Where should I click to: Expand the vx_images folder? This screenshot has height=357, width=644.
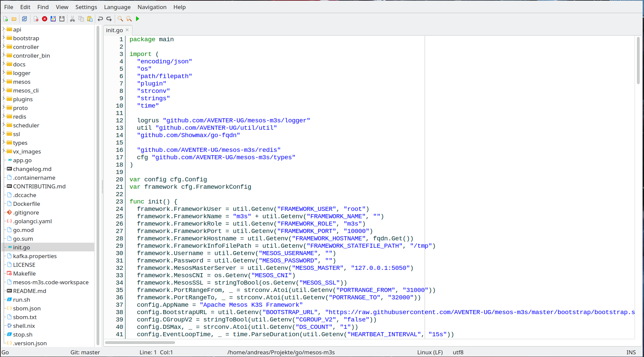tap(4, 151)
